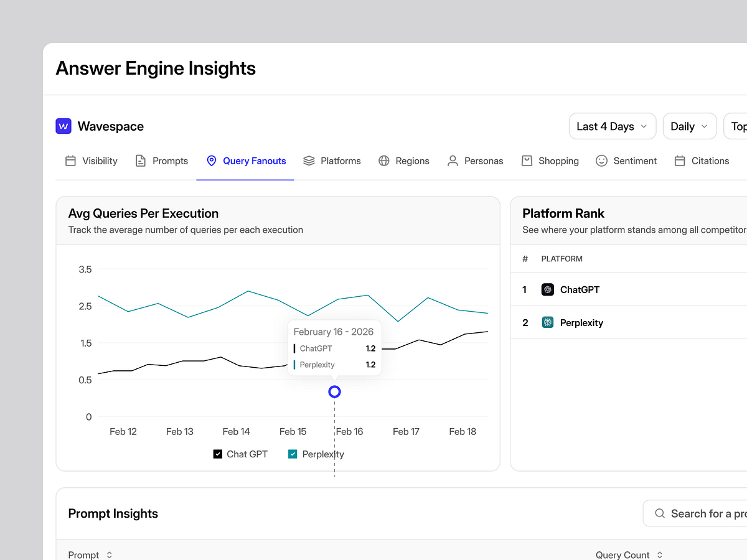Click the Feb 18 axis label
This screenshot has height=560, width=747.
pos(463,431)
